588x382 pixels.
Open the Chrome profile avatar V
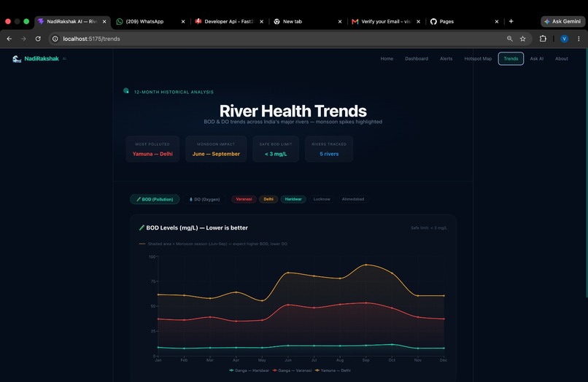click(x=564, y=39)
